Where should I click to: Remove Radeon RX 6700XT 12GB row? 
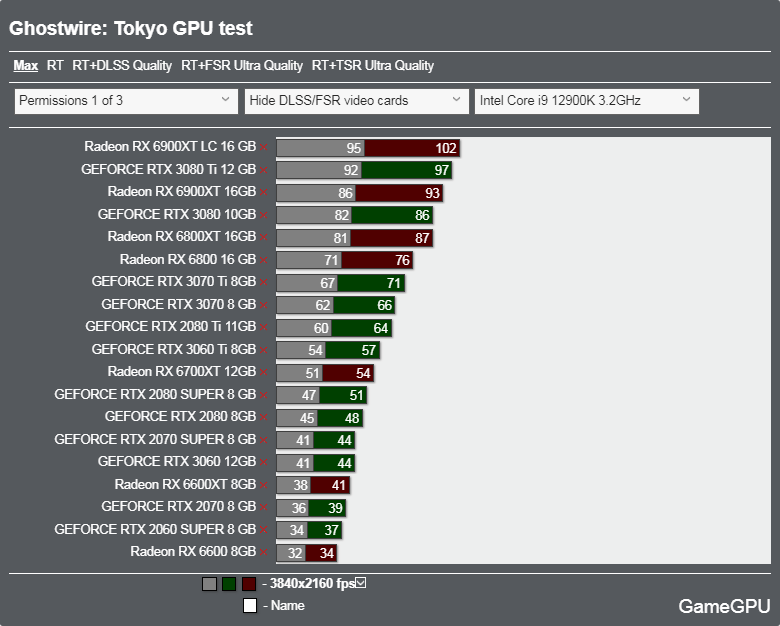[x=264, y=373]
